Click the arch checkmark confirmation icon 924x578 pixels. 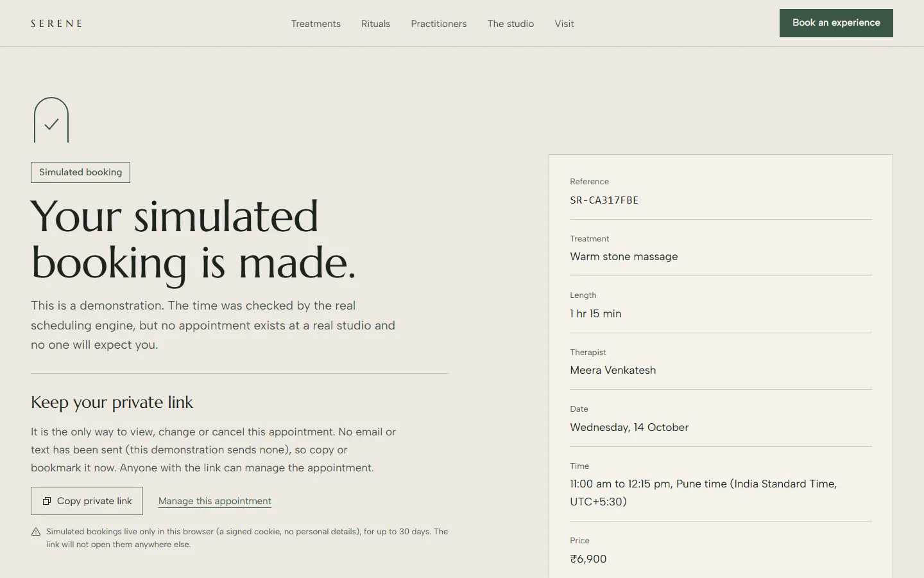[51, 120]
